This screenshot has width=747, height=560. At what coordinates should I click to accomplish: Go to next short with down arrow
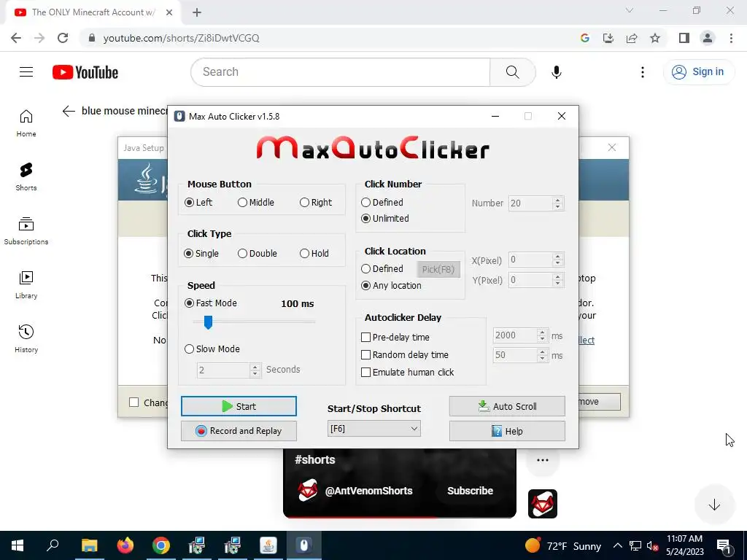(x=714, y=505)
